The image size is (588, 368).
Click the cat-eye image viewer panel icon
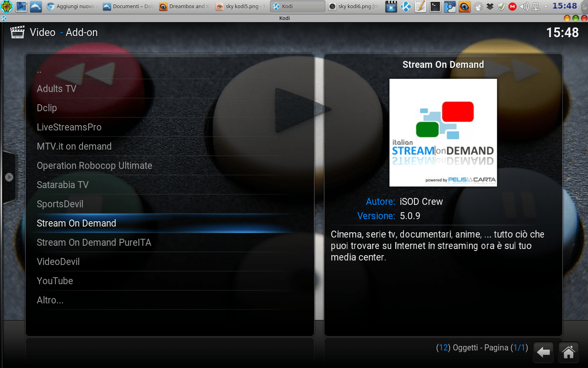[465, 6]
